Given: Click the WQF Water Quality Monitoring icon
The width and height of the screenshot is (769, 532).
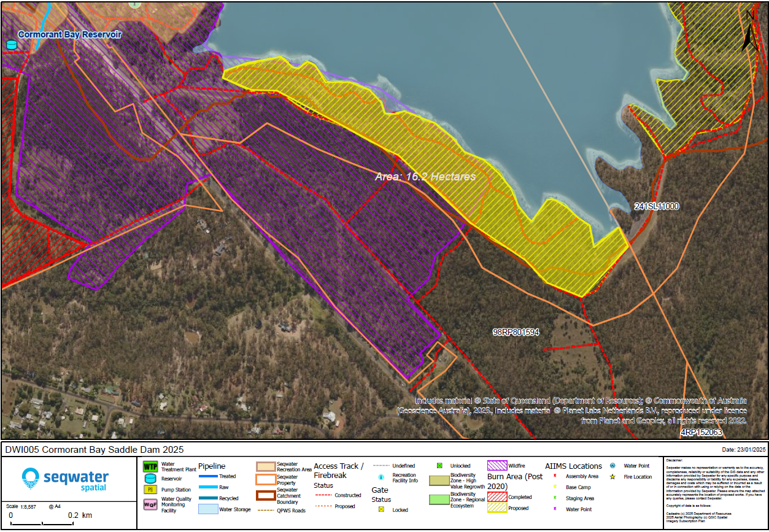Looking at the screenshot, I should (x=150, y=504).
